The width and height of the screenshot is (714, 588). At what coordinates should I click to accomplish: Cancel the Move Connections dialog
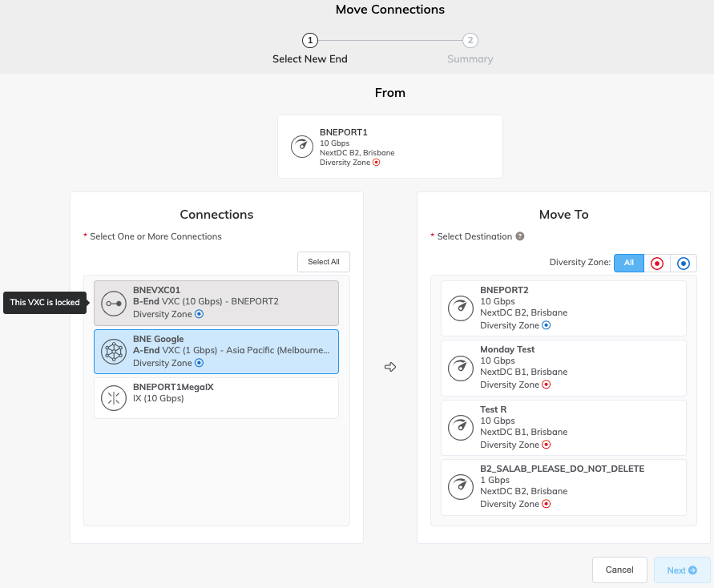click(619, 570)
